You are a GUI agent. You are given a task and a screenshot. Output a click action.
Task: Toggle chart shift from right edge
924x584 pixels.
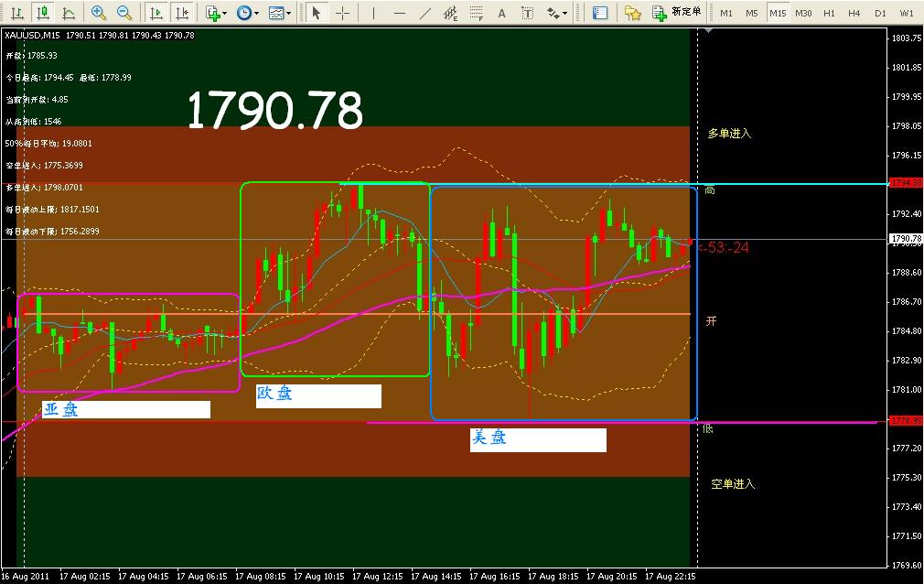point(182,13)
